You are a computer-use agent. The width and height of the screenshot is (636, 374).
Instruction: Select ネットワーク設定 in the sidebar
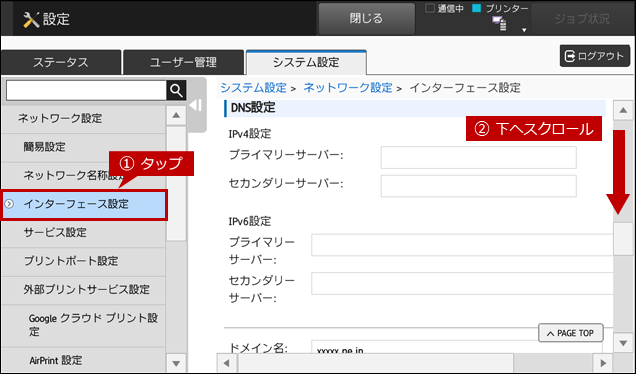coord(84,118)
